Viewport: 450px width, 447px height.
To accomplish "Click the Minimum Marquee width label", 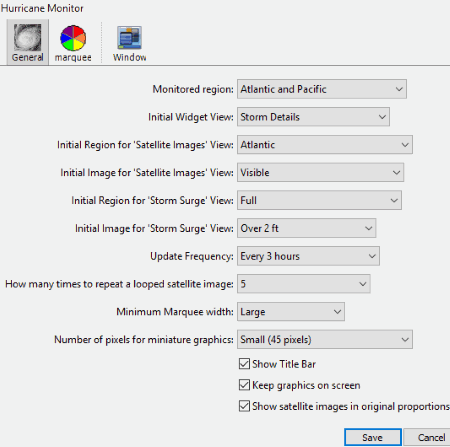I will [175, 312].
